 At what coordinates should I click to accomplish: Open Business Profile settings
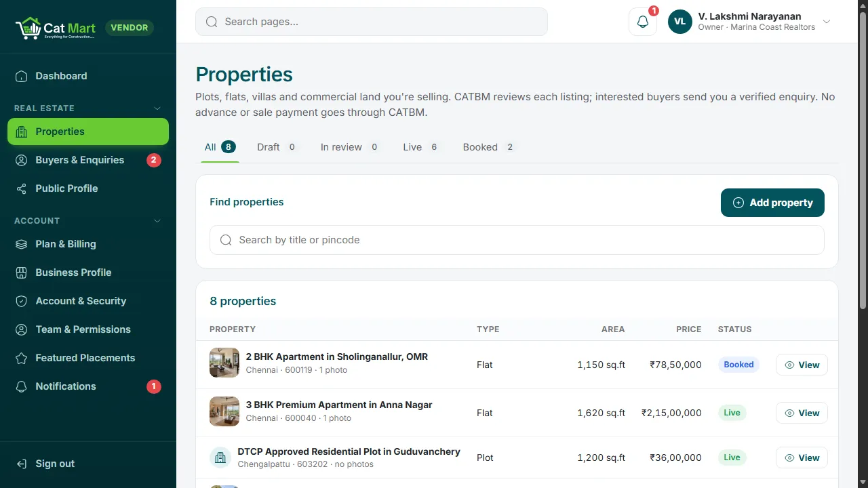[x=88, y=272]
